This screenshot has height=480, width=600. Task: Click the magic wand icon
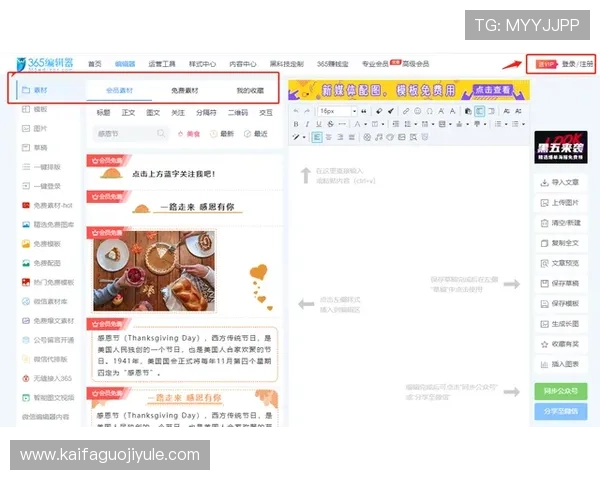296,137
